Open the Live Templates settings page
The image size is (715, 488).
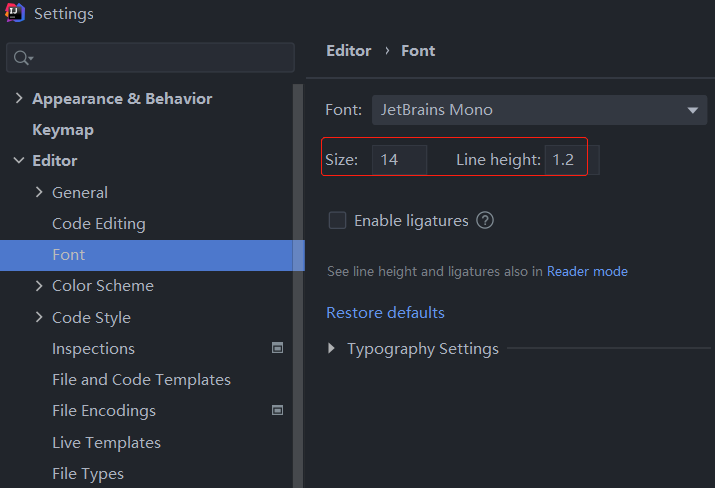[106, 442]
